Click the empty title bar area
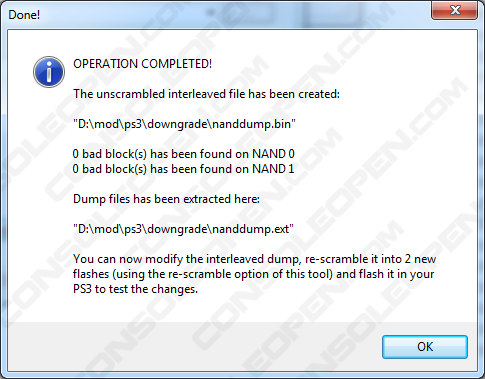 click(x=233, y=15)
